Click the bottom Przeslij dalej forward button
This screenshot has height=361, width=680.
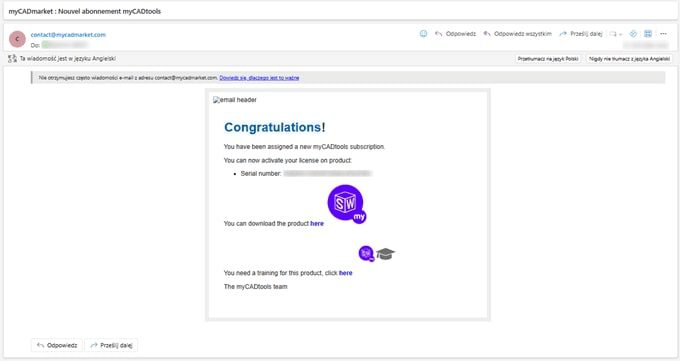[111, 345]
